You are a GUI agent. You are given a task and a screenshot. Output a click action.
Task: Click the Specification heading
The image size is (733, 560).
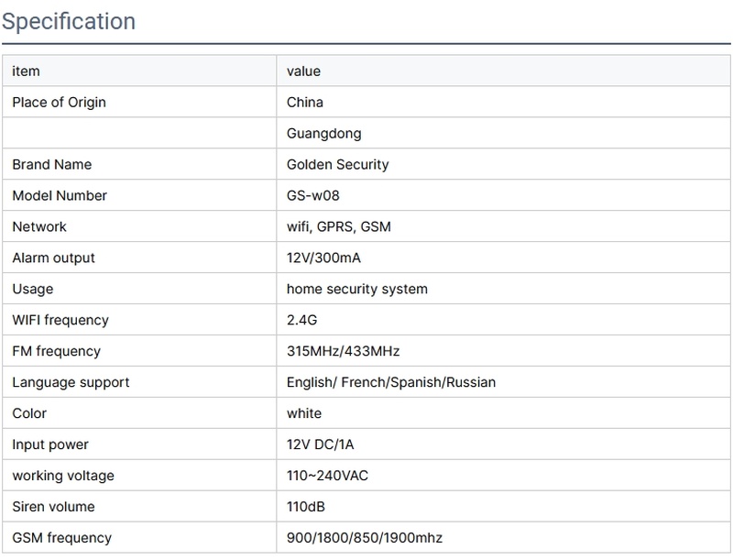pyautogui.click(x=69, y=21)
